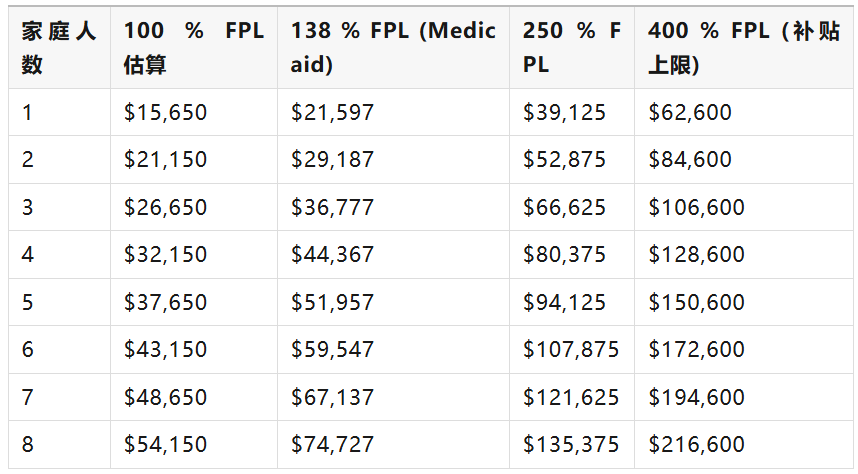Click the 138 % FPL (Medicaid) header
858x474 pixels.
tap(392, 48)
